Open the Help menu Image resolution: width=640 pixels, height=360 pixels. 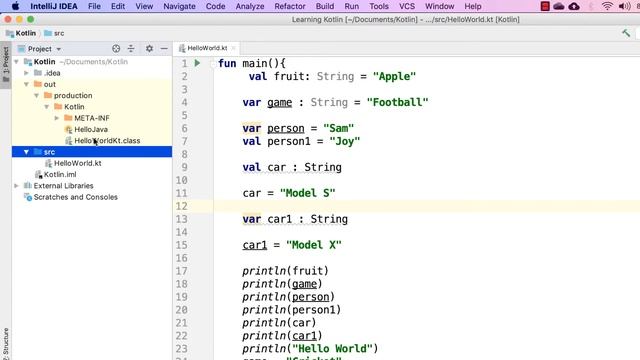tap(473, 6)
